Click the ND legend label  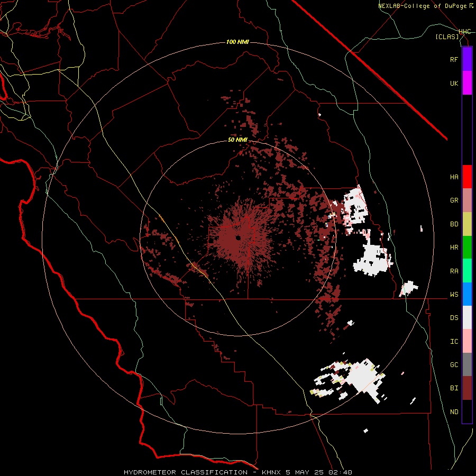454,412
